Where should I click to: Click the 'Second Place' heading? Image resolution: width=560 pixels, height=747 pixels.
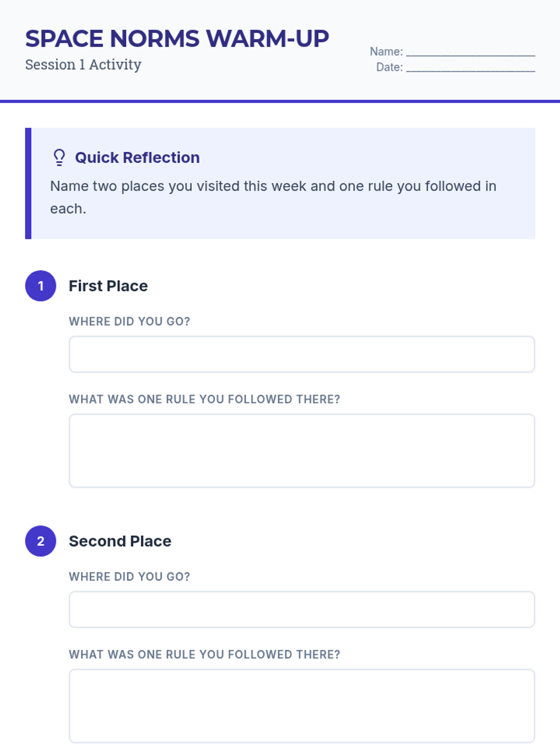coord(120,541)
